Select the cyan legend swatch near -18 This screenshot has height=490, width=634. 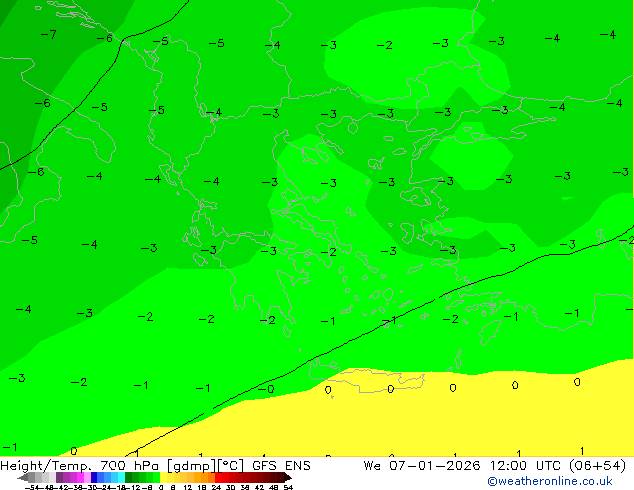[121, 477]
